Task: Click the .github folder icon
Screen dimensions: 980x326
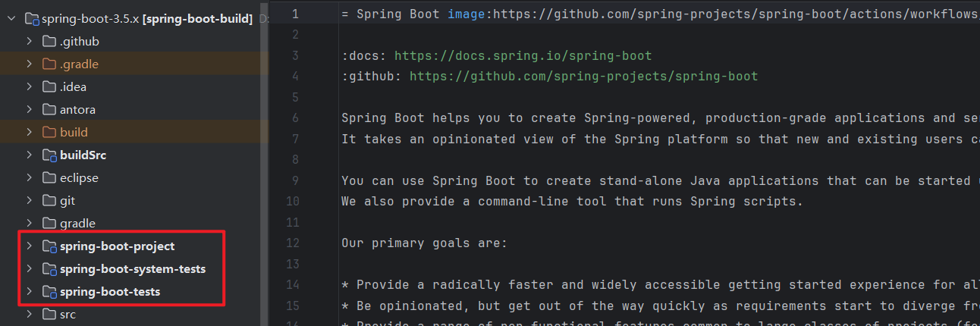Action: 49,41
